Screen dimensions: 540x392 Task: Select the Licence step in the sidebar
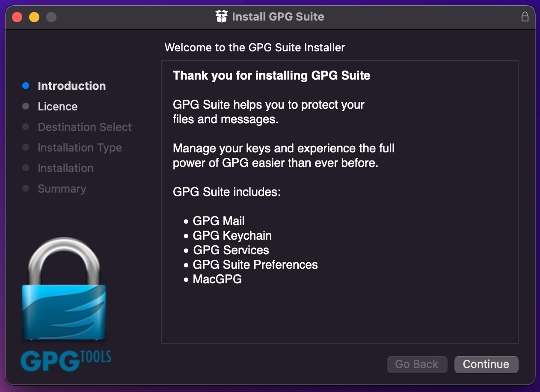(x=58, y=107)
